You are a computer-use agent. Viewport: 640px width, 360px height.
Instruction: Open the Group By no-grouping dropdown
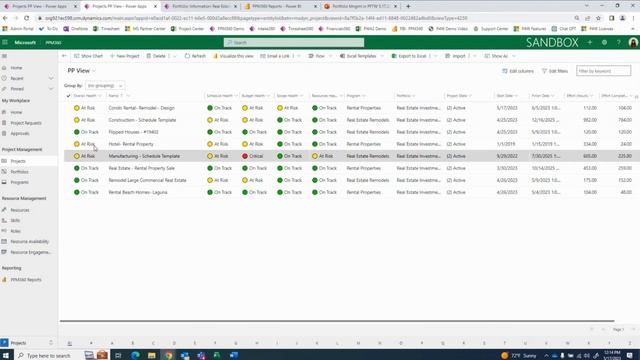[105, 86]
